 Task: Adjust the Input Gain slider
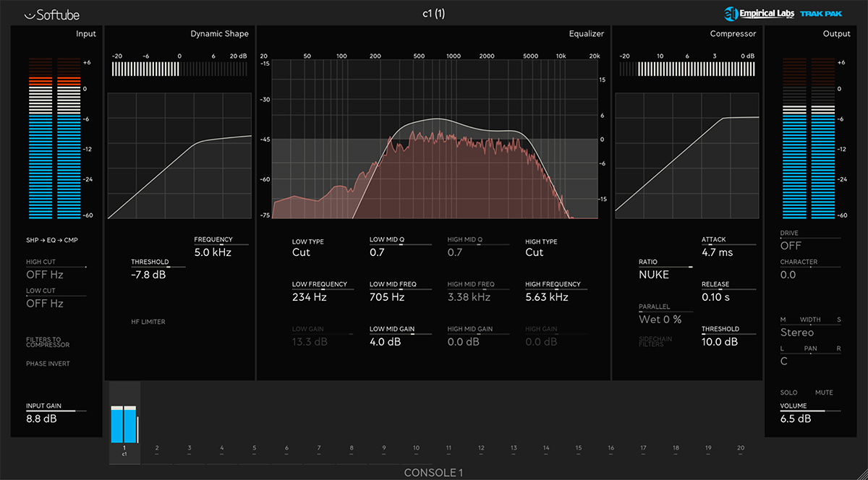coord(56,411)
